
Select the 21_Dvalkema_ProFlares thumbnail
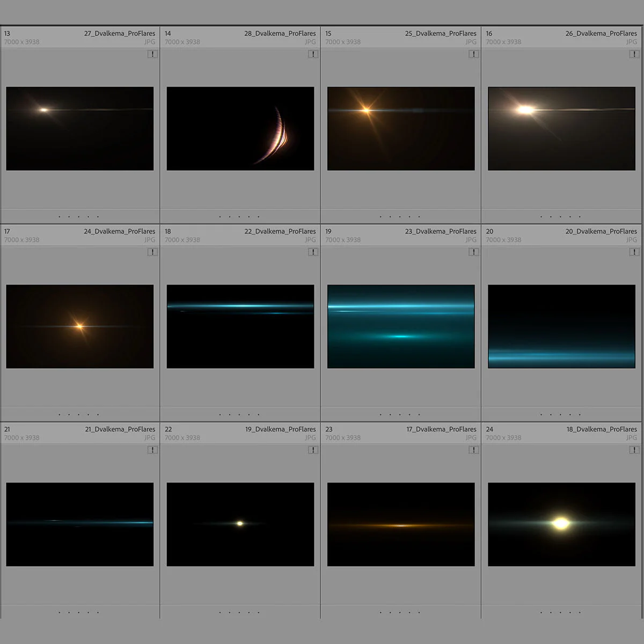click(x=80, y=524)
